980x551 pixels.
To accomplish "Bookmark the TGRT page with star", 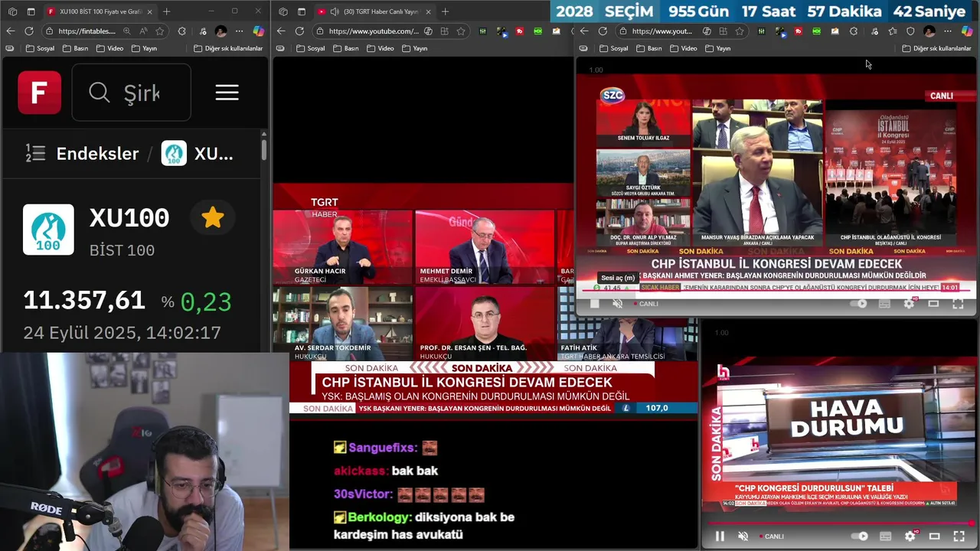I will (461, 31).
